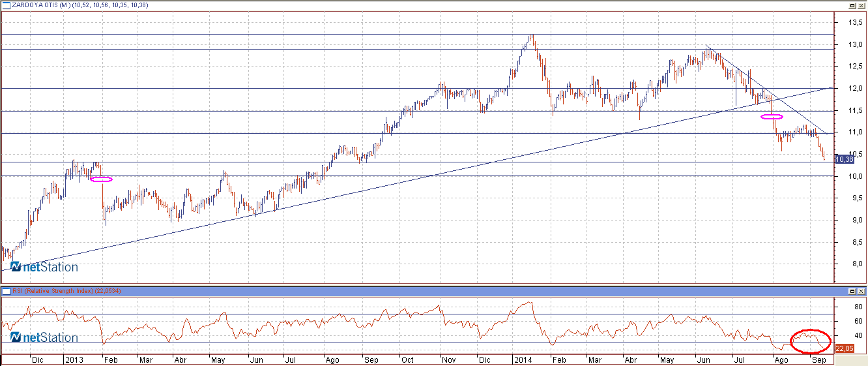
Task: Click the ZARDOYA OTIS chart window icon
Action: (5, 5)
